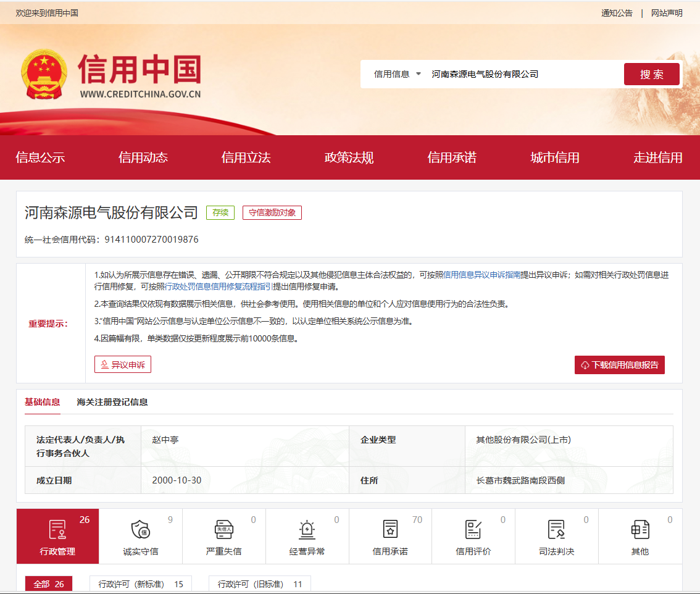700x594 pixels.
Task: Open 通知公告 link at top
Action: (617, 13)
